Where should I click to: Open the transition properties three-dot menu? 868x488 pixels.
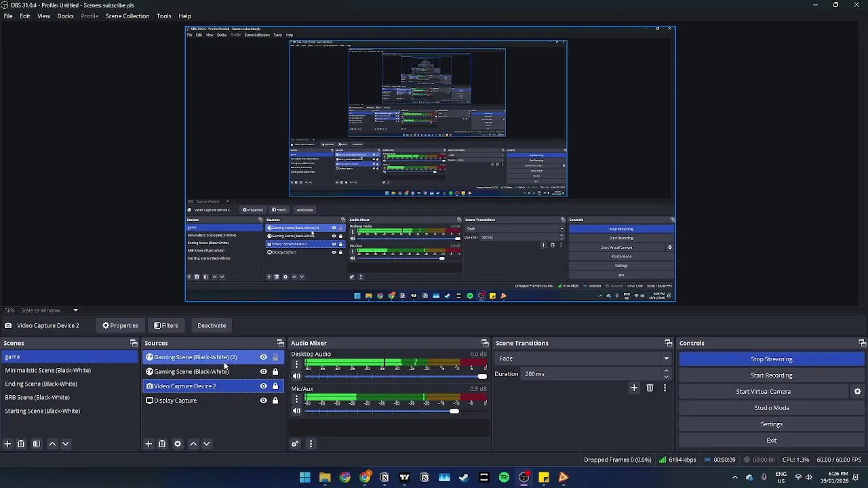pyautogui.click(x=665, y=388)
